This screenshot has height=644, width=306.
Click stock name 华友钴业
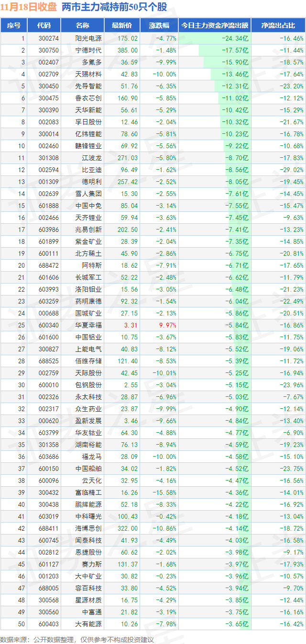pos(88,433)
